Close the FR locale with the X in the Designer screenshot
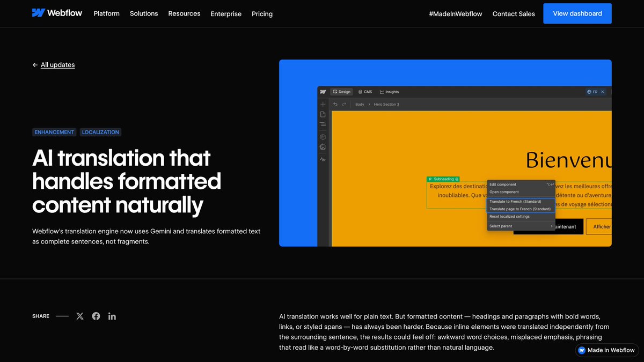 pos(603,92)
